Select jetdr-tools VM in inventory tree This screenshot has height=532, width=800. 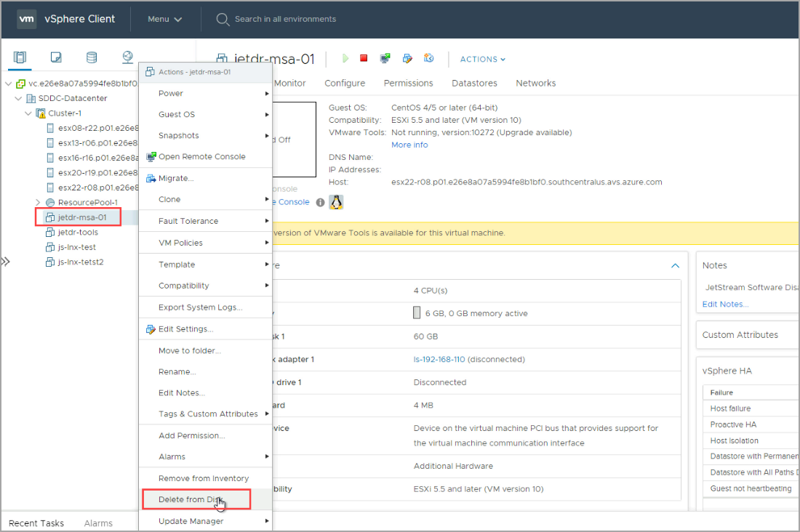(x=78, y=233)
